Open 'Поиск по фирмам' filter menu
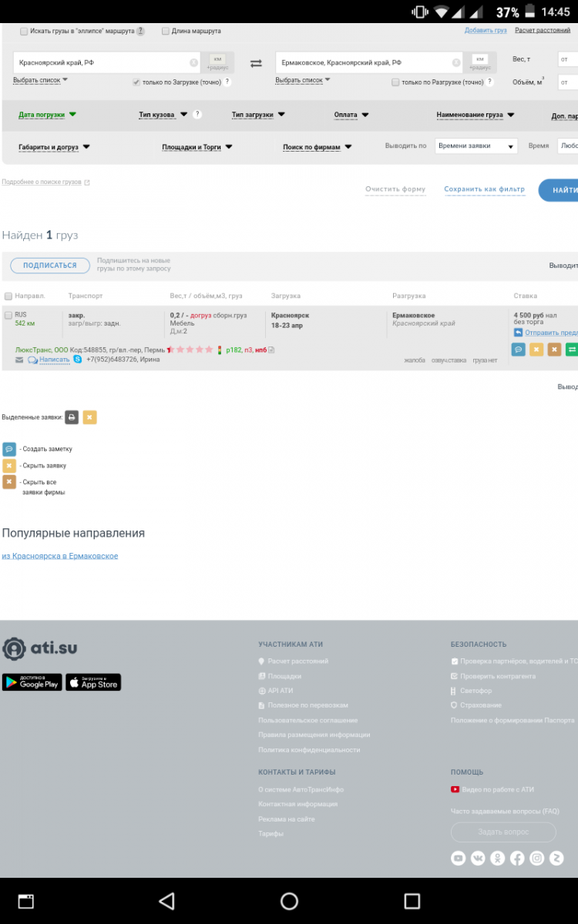 pos(317,147)
